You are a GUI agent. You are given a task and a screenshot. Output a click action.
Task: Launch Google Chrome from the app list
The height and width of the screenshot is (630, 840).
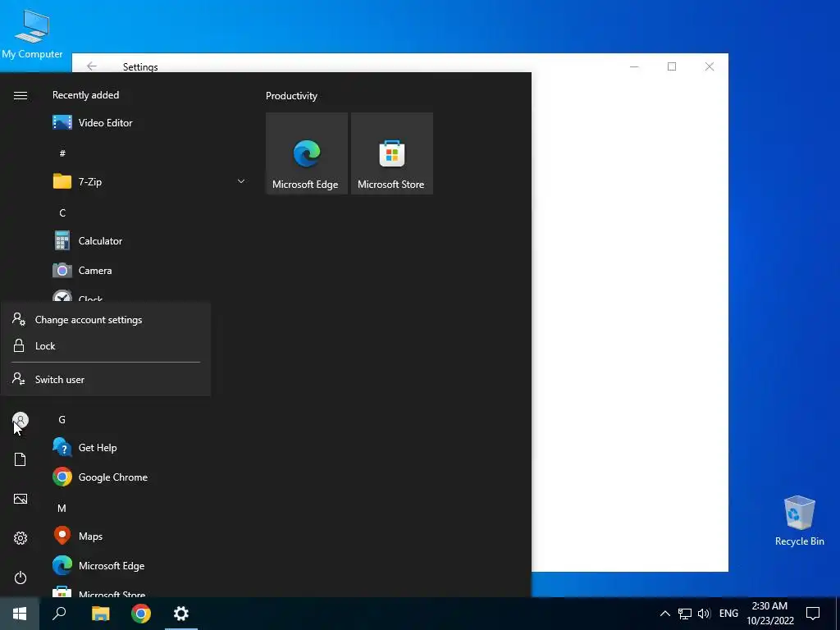[149, 477]
